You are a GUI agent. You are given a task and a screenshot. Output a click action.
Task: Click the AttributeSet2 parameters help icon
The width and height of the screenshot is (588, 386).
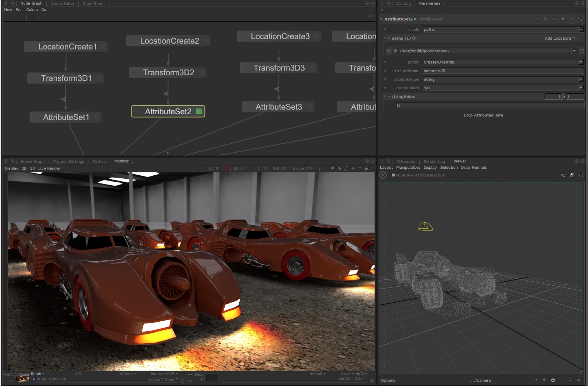pos(537,19)
